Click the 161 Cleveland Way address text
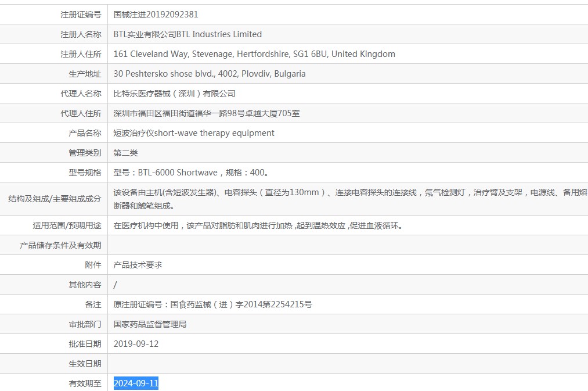The width and height of the screenshot is (588, 391). (x=254, y=54)
